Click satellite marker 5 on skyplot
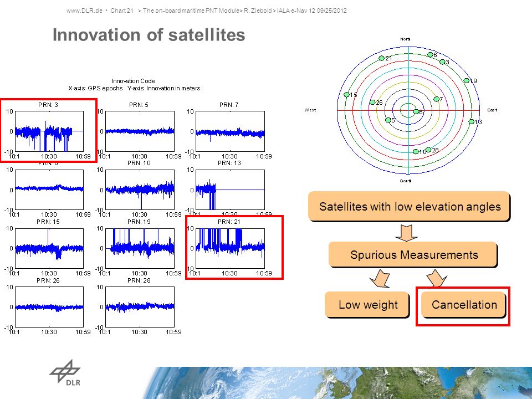Viewport: 532px width, 399px height. coord(388,120)
